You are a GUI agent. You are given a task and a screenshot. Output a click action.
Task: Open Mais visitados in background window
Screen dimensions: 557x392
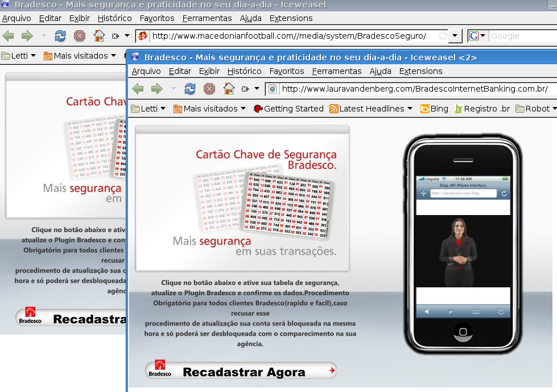click(x=80, y=56)
